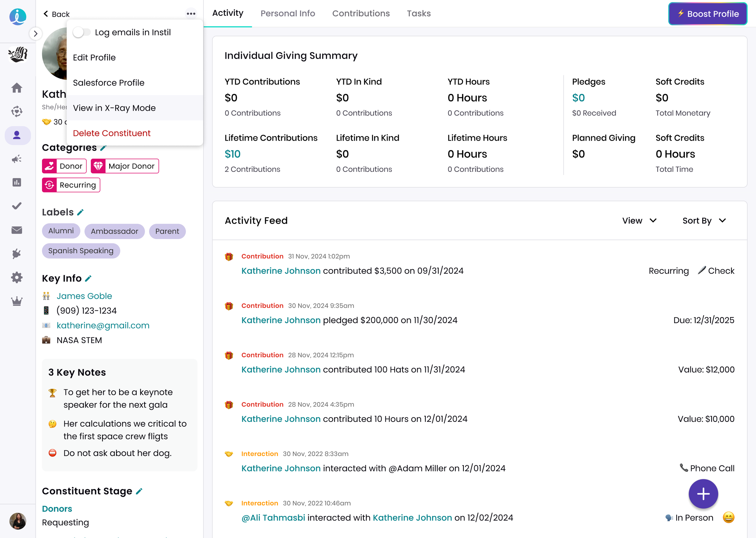
Task: Open the Reports bar chart icon
Action: tap(17, 182)
